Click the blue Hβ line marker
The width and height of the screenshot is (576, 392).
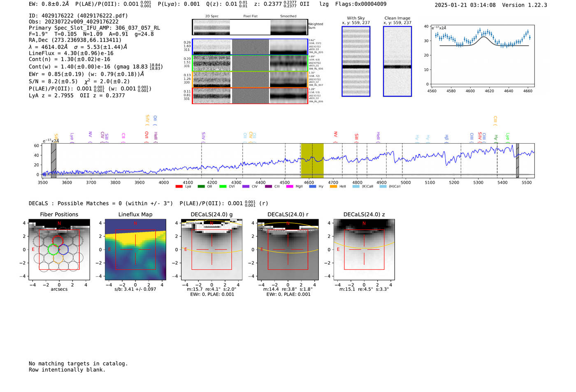coord(446,138)
